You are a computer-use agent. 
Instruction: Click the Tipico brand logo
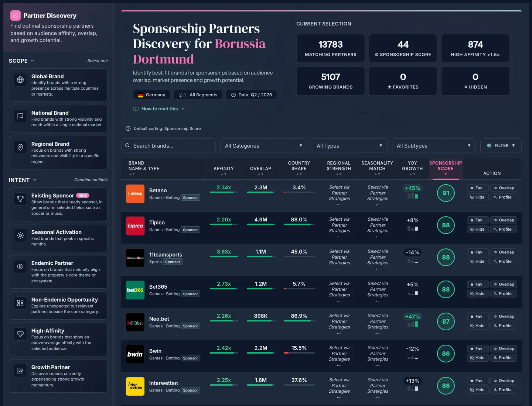pyautogui.click(x=135, y=226)
